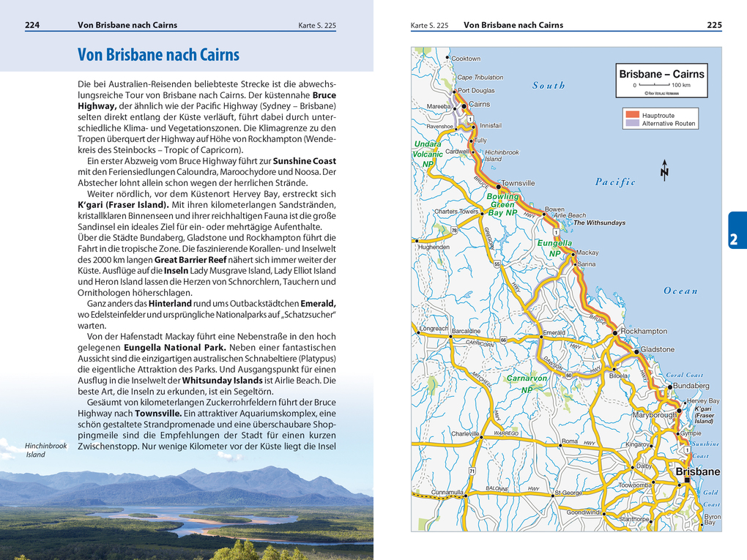747x560 pixels.
Task: Click the Brisbane city square marker
Action: pos(687,480)
